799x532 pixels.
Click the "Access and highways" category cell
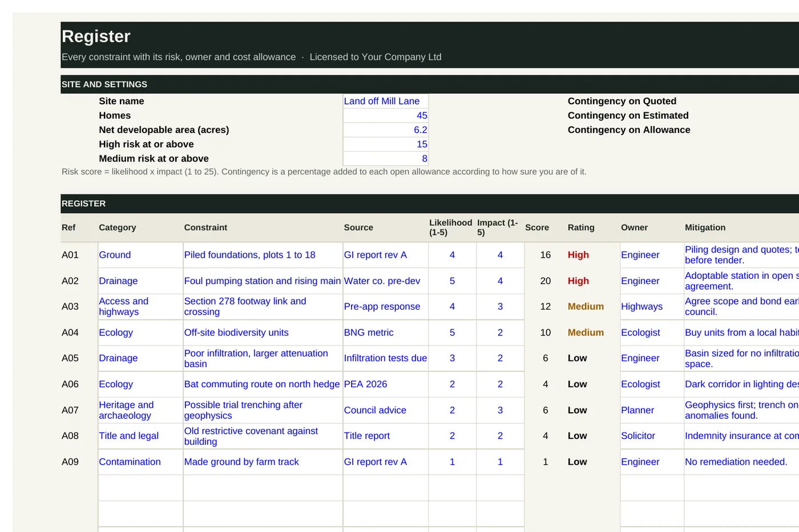pos(140,307)
